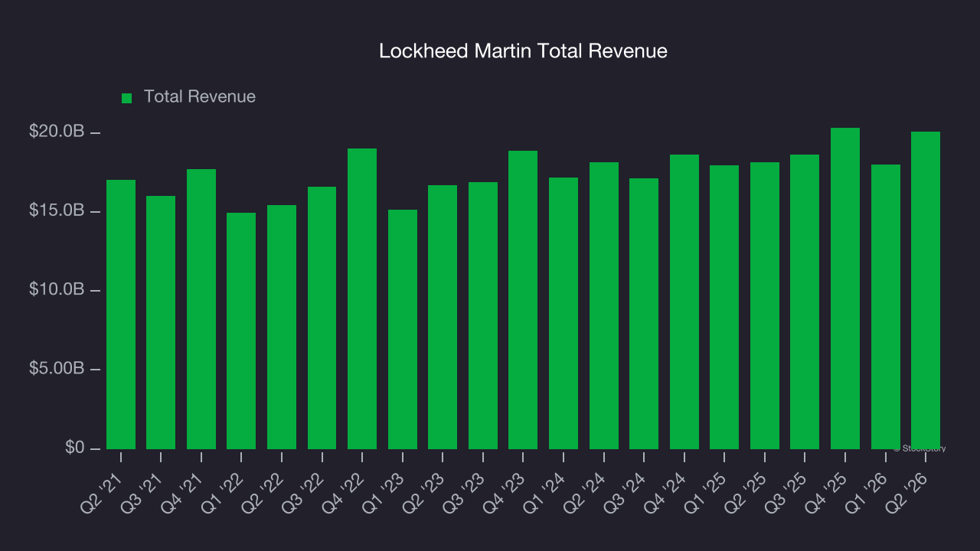
Task: Click the Total Revenue legend label
Action: (200, 97)
